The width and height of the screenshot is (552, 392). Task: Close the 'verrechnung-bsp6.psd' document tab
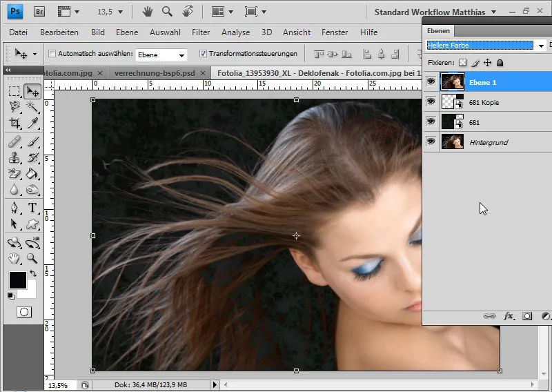pyautogui.click(x=203, y=73)
